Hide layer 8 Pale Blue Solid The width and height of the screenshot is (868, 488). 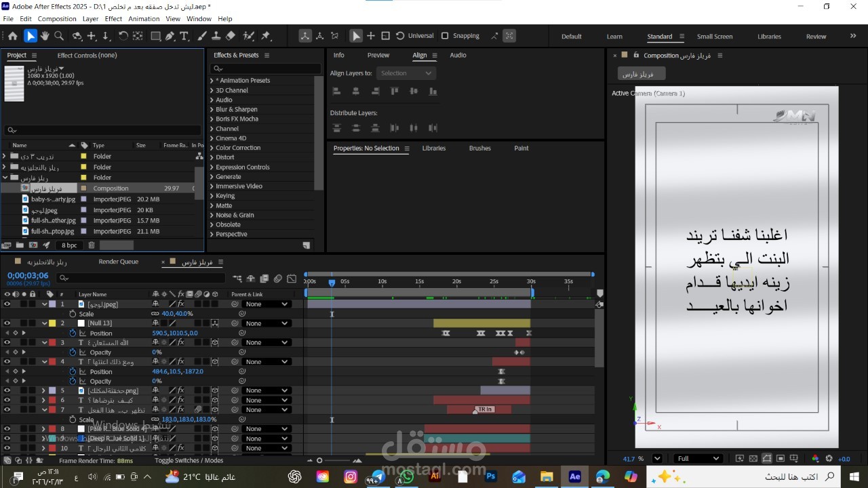pyautogui.click(x=7, y=429)
